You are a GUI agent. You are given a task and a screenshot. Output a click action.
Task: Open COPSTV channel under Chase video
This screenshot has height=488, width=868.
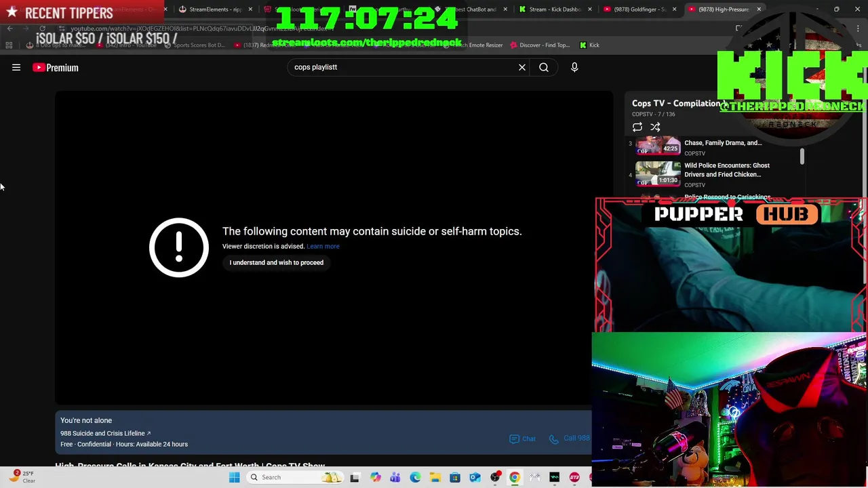[695, 153]
